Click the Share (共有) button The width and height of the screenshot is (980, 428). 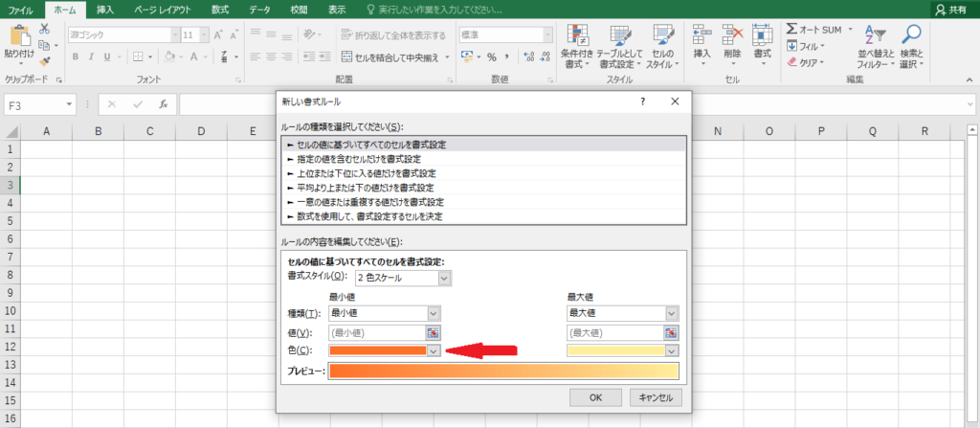(954, 10)
